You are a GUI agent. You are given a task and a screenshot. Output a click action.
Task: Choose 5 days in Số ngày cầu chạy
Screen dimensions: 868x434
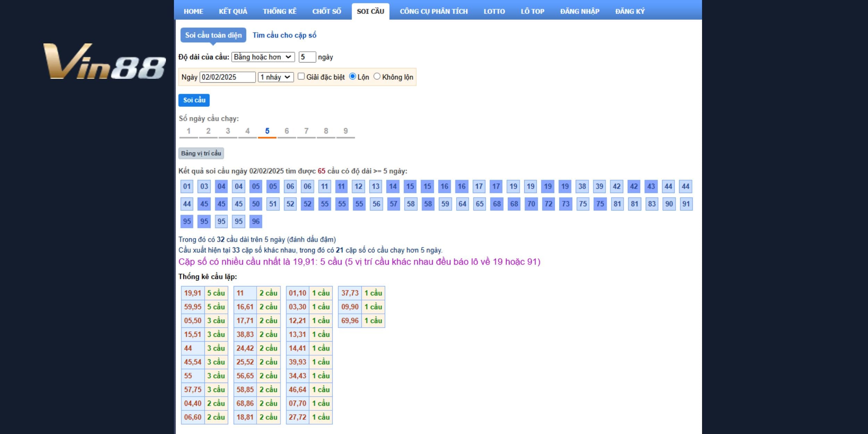267,131
